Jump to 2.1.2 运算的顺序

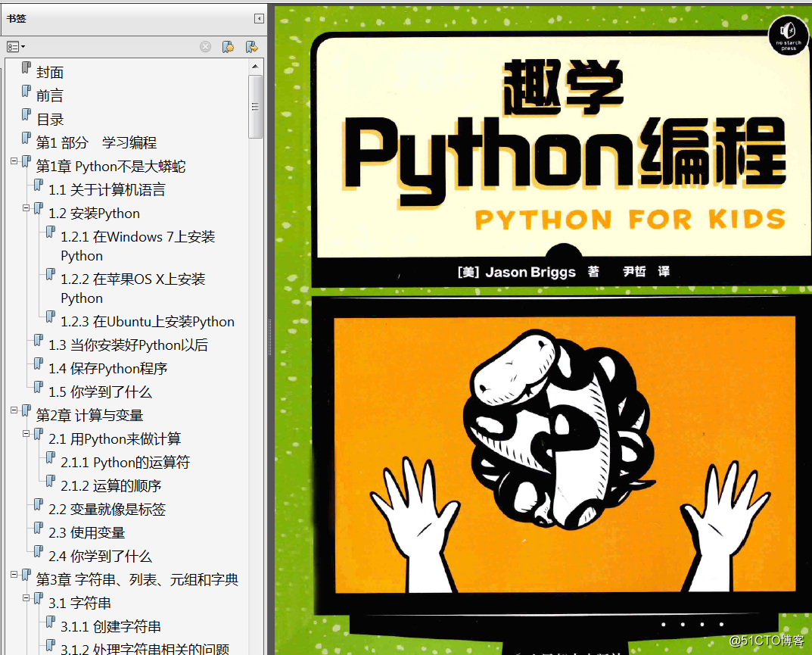point(110,486)
